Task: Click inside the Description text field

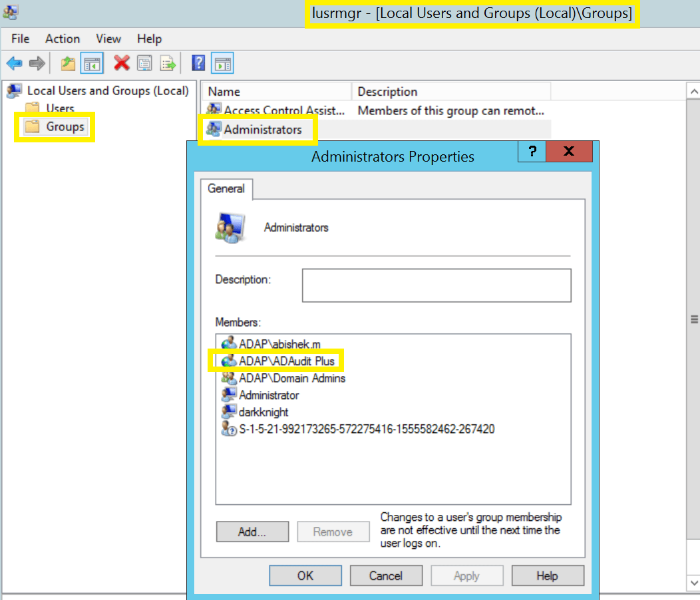Action: click(437, 285)
